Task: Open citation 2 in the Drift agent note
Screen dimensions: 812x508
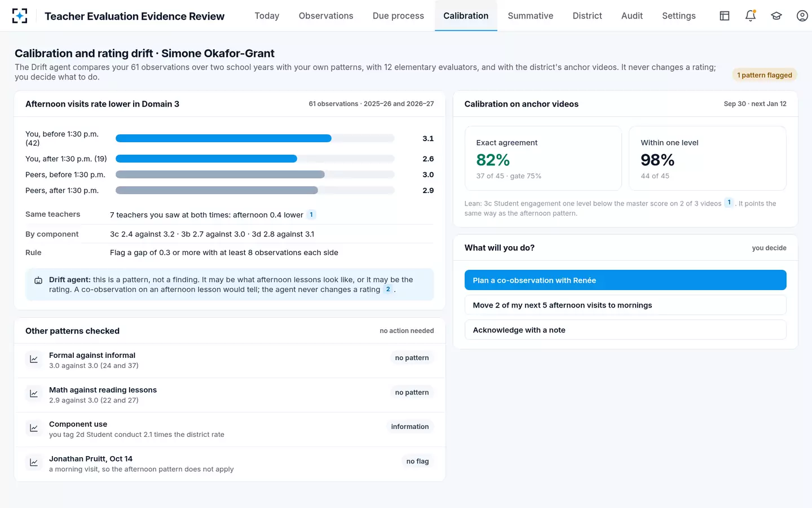Action: point(388,289)
